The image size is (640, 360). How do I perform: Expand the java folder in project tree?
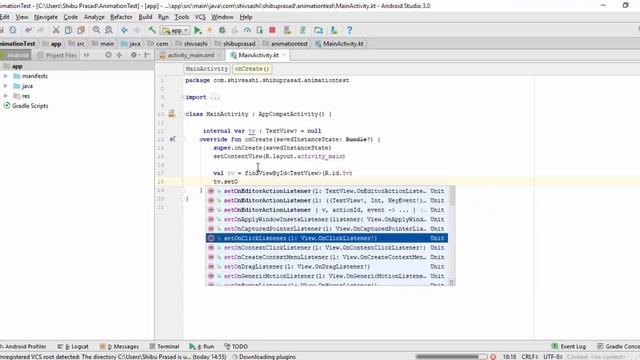coord(6,86)
